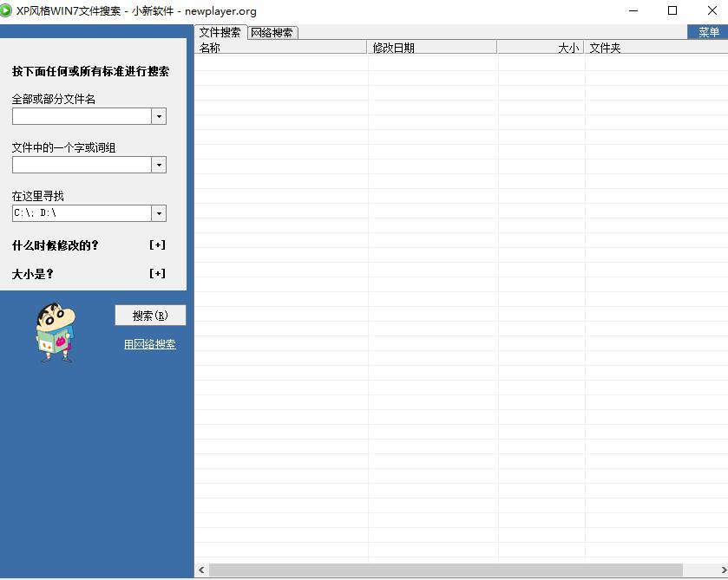The image size is (728, 580).
Task: Click the Crayon Shin-chan mascot image
Action: 56,332
